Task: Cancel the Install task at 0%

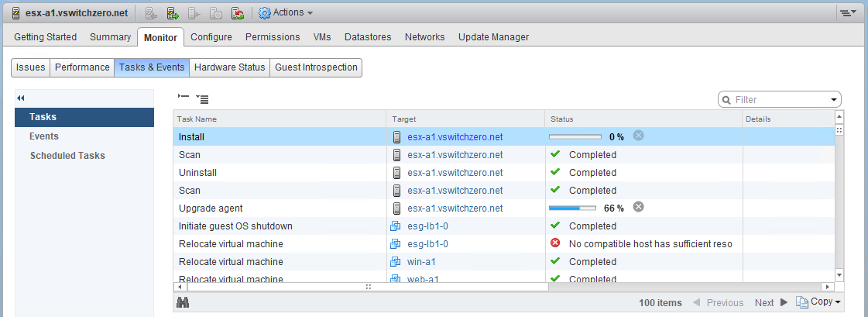Action: (638, 136)
